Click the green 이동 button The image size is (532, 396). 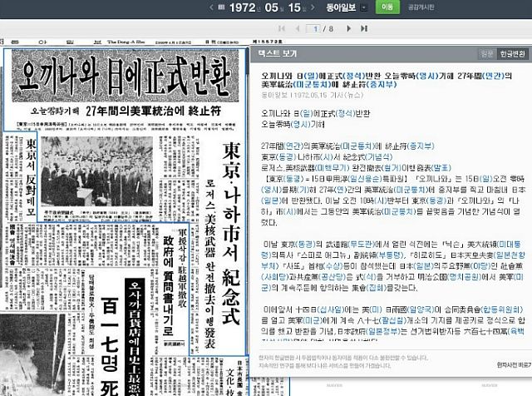click(x=387, y=7)
